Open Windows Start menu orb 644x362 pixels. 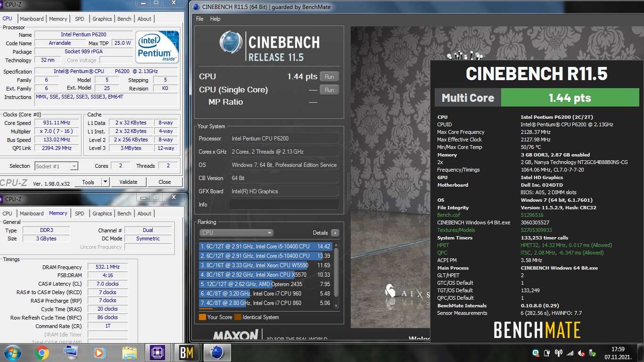point(13,353)
